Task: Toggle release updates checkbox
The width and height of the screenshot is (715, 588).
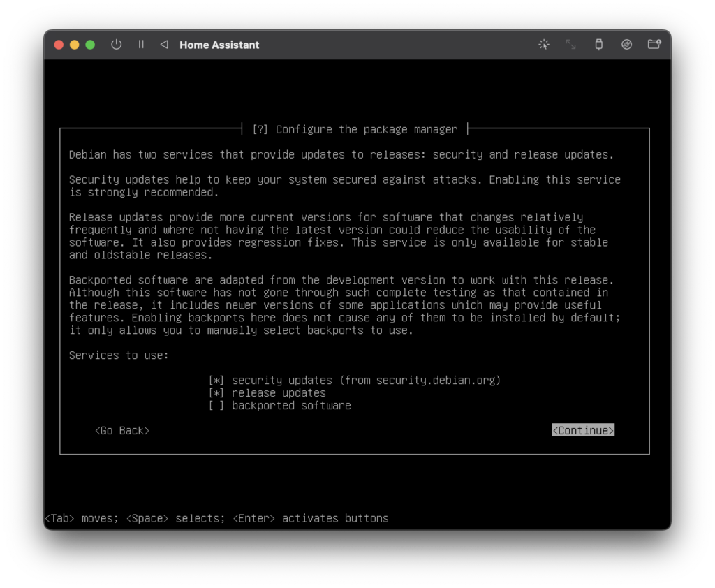Action: coord(216,392)
